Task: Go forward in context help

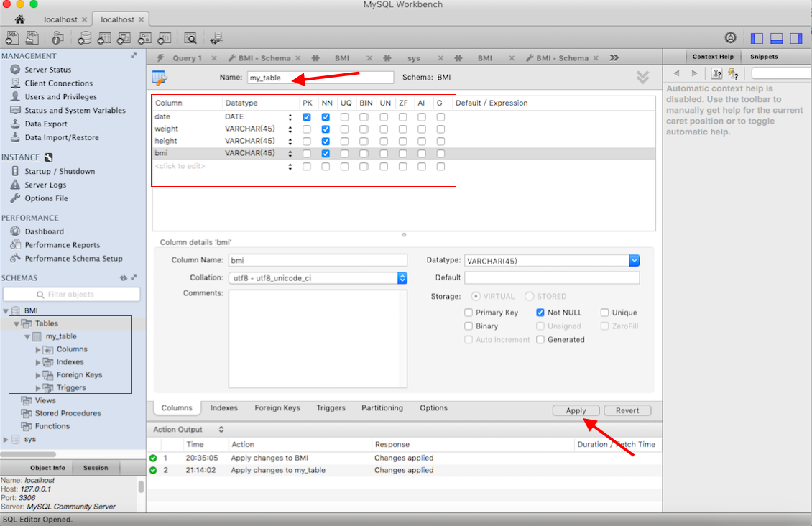Action: point(694,73)
